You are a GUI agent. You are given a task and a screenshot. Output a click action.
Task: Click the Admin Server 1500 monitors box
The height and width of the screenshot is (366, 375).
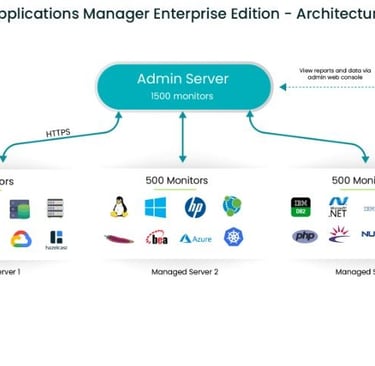pyautogui.click(x=184, y=87)
